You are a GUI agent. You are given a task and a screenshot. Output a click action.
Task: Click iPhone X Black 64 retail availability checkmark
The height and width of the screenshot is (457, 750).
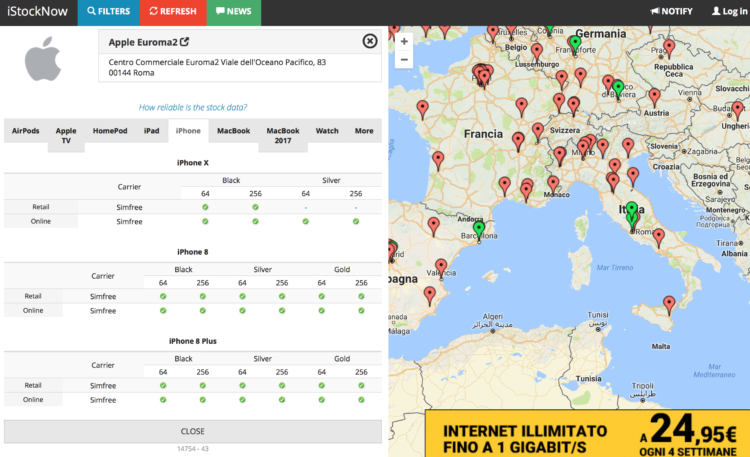[205, 207]
